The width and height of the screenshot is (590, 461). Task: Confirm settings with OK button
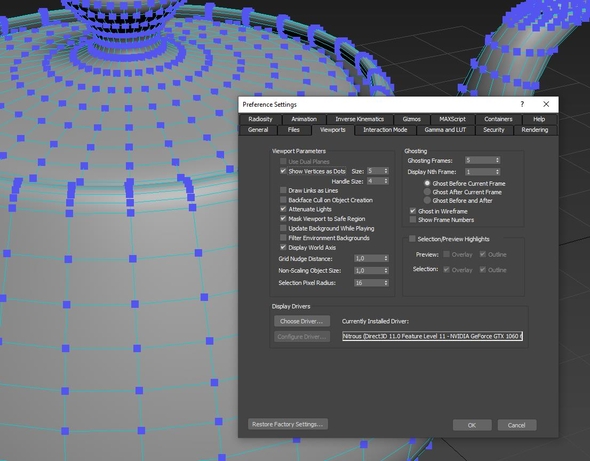472,425
